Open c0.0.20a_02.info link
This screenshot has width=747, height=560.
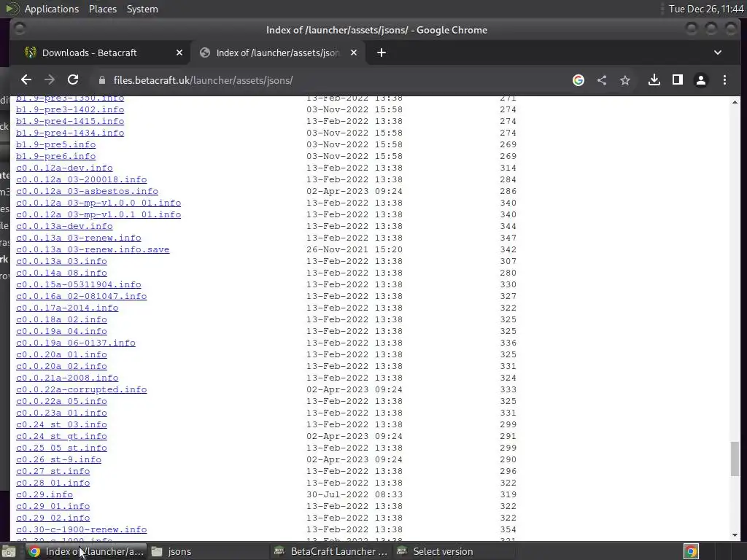pos(61,366)
